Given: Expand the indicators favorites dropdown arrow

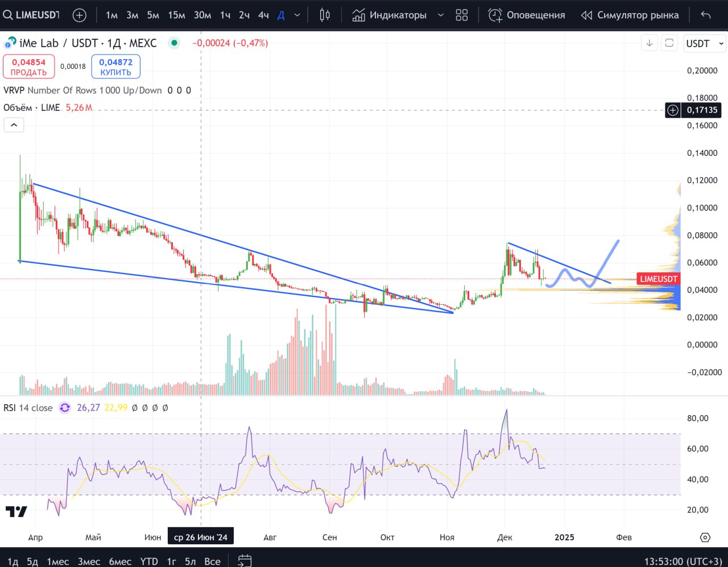Looking at the screenshot, I should tap(440, 15).
